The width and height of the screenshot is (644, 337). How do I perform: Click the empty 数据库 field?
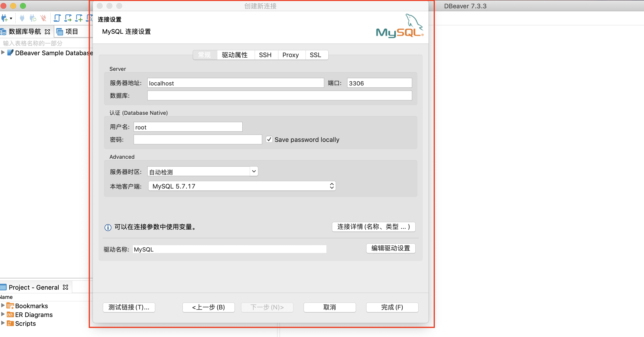(279, 95)
